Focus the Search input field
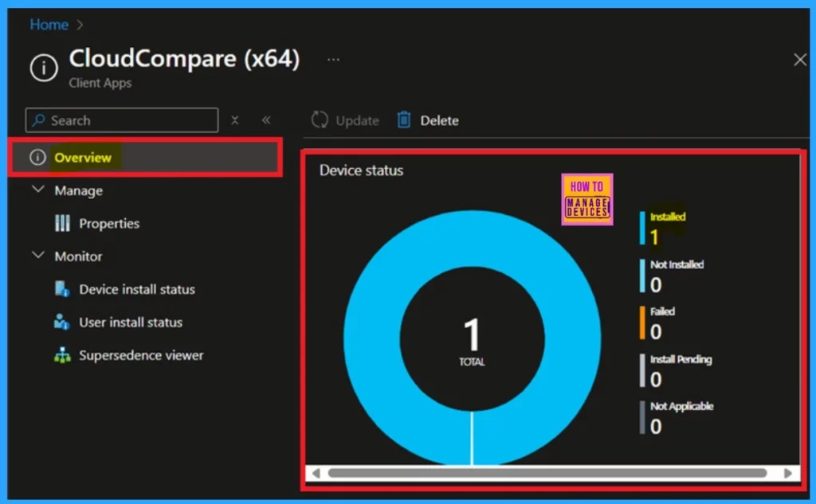 (122, 120)
